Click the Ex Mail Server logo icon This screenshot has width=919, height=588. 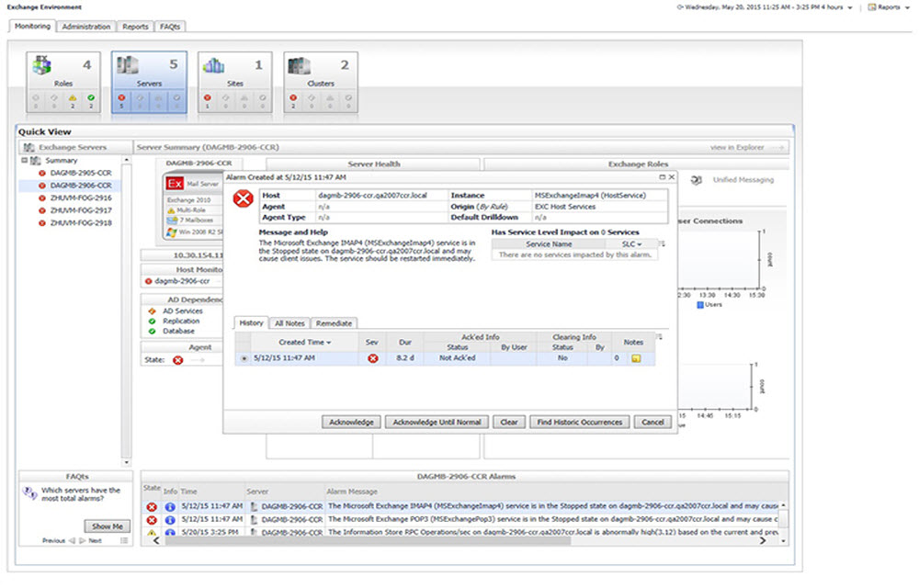(x=175, y=184)
